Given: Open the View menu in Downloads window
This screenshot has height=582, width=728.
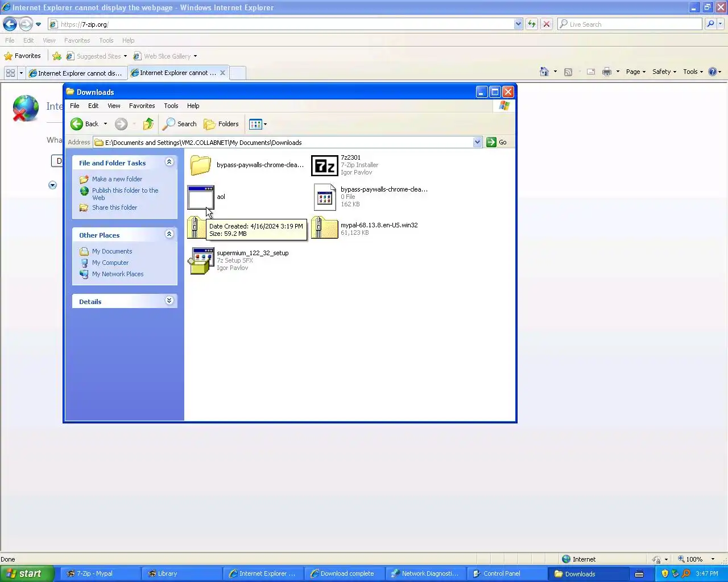Looking at the screenshot, I should tap(114, 106).
